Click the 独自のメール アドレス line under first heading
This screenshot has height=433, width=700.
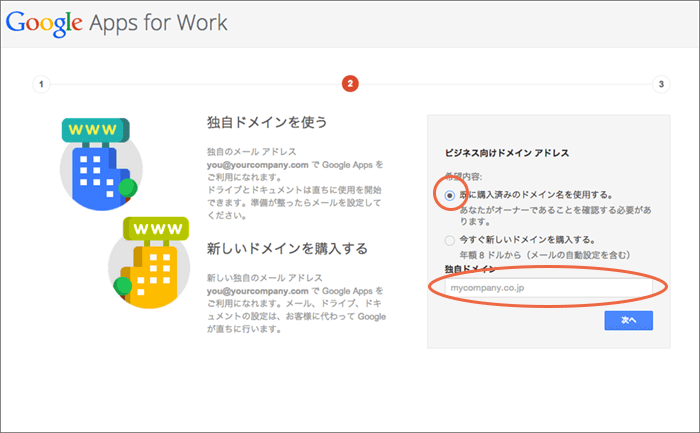pos(251,152)
